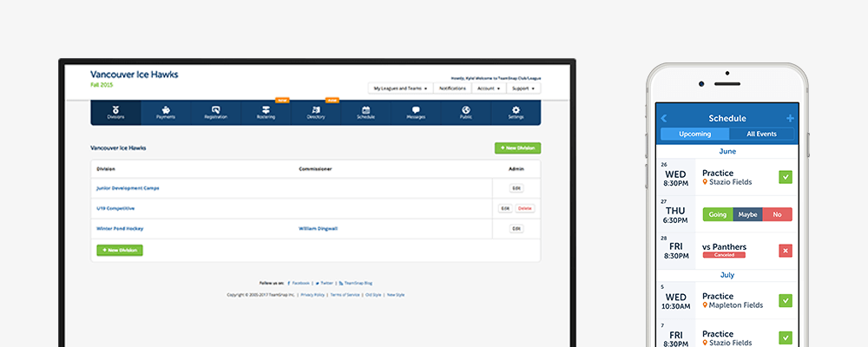Toggle the green check for Mapleton Fields Practice
868x347 pixels.
786,300
